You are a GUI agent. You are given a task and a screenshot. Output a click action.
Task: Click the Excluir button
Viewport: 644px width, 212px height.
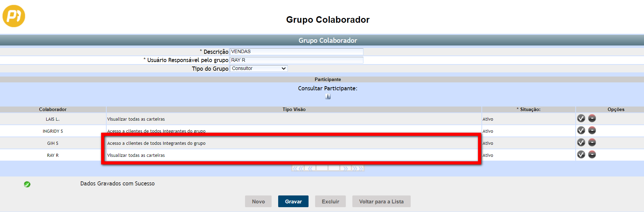330,202
